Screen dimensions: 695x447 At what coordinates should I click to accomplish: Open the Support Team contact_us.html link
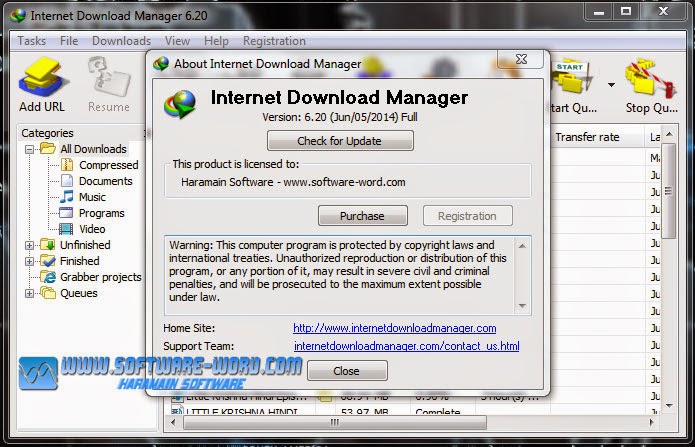[x=406, y=346]
